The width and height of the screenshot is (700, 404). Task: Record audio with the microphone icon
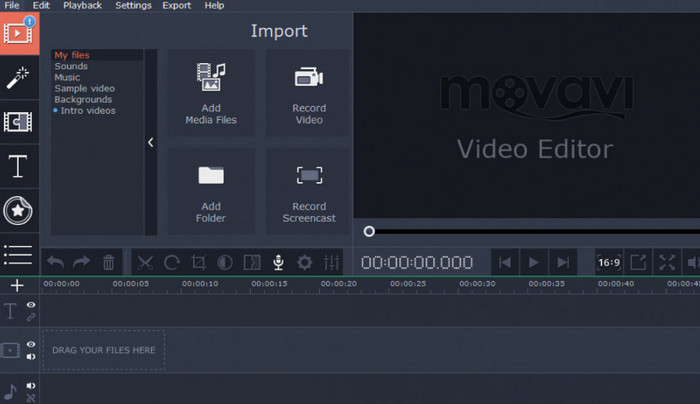coord(278,262)
